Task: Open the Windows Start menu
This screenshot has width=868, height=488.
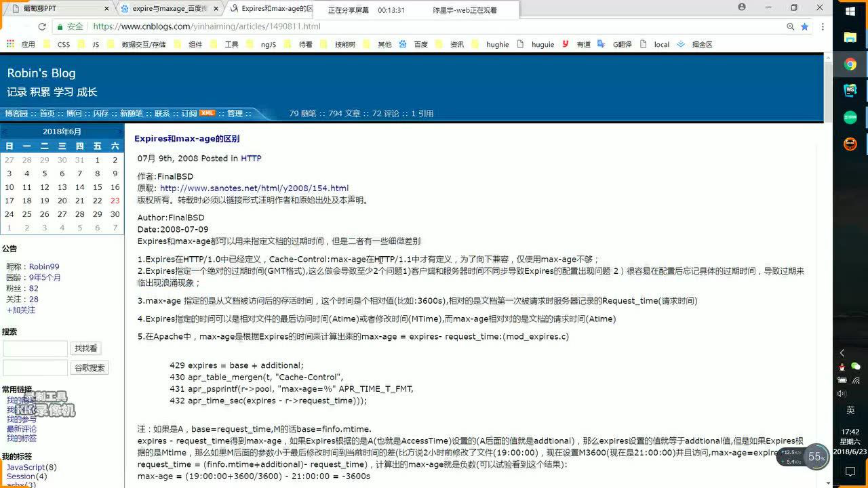Action: [850, 12]
